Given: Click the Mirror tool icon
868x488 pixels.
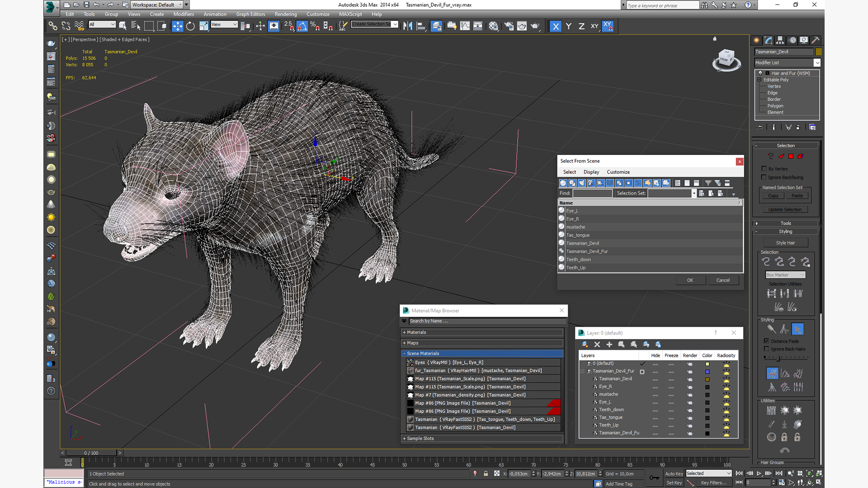Looking at the screenshot, I should tap(408, 26).
